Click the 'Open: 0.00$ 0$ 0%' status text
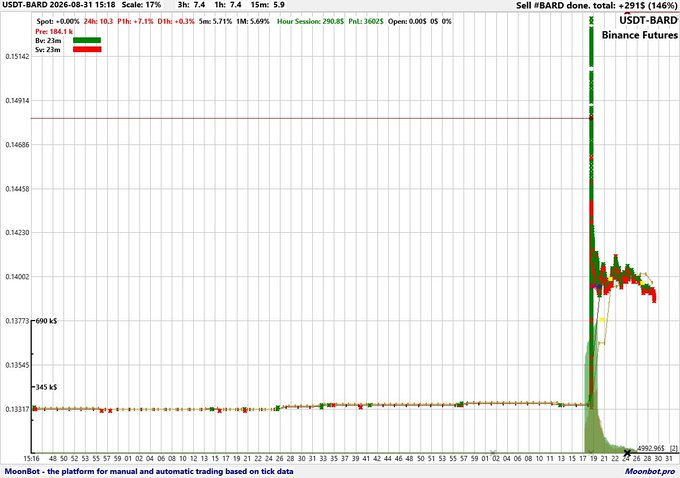The width and height of the screenshot is (680, 478). click(x=420, y=21)
